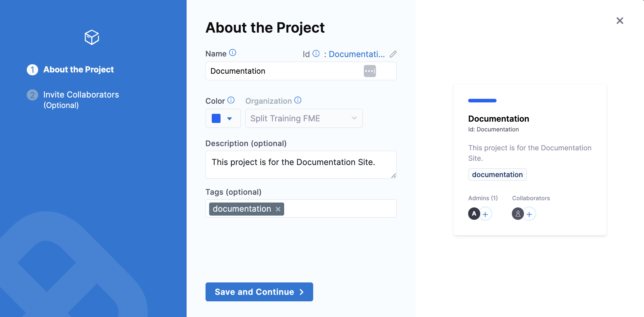Remove the documentation tag
Image resolution: width=644 pixels, height=317 pixels.
point(278,209)
